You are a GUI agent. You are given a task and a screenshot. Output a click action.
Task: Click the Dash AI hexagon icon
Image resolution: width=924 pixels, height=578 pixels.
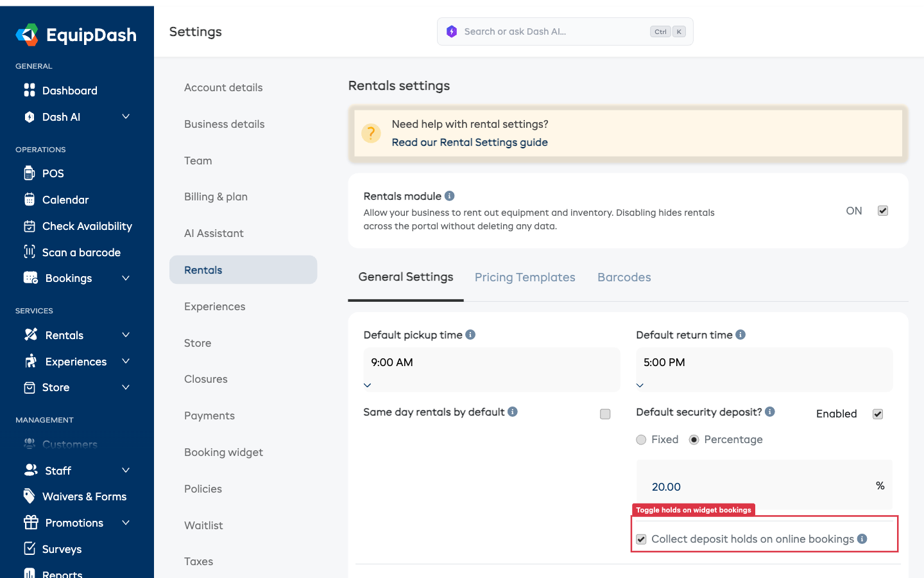(x=30, y=117)
